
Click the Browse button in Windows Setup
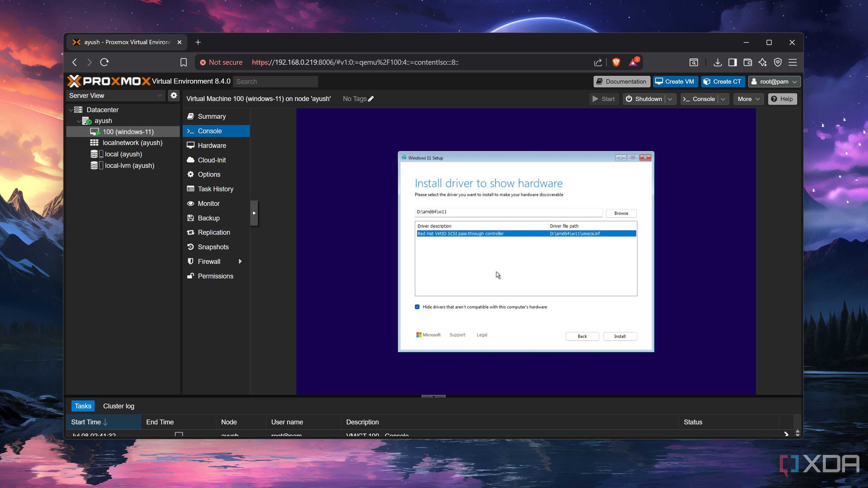click(621, 213)
